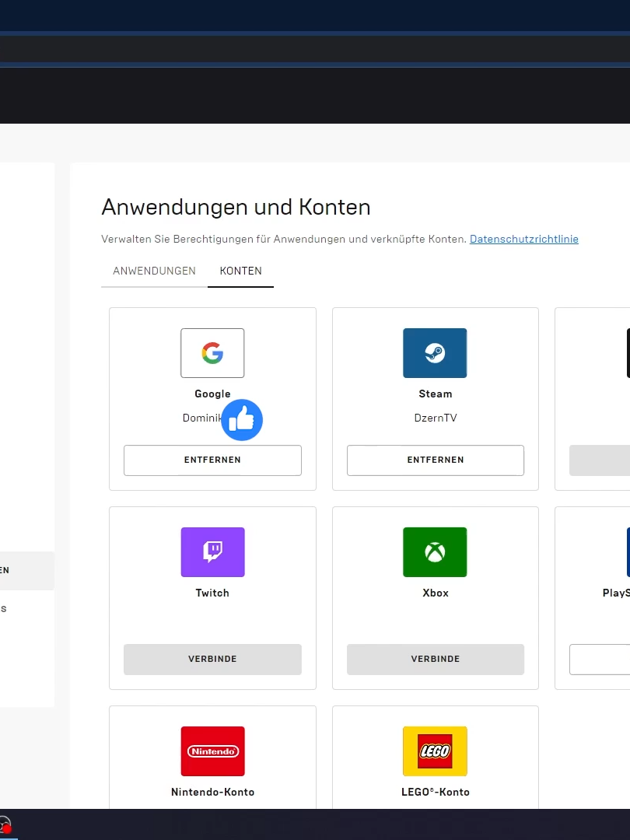
Task: Click the Nintendo logo icon
Action: [212, 751]
